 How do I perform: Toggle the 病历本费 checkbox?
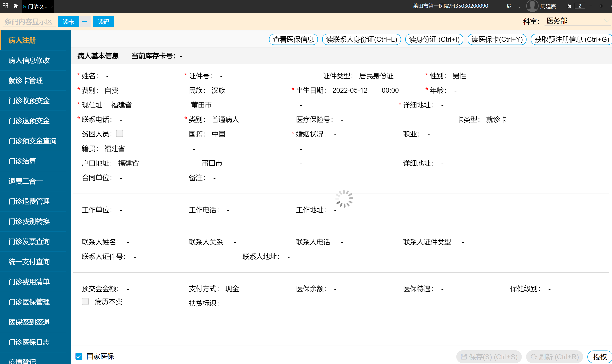[x=85, y=301]
